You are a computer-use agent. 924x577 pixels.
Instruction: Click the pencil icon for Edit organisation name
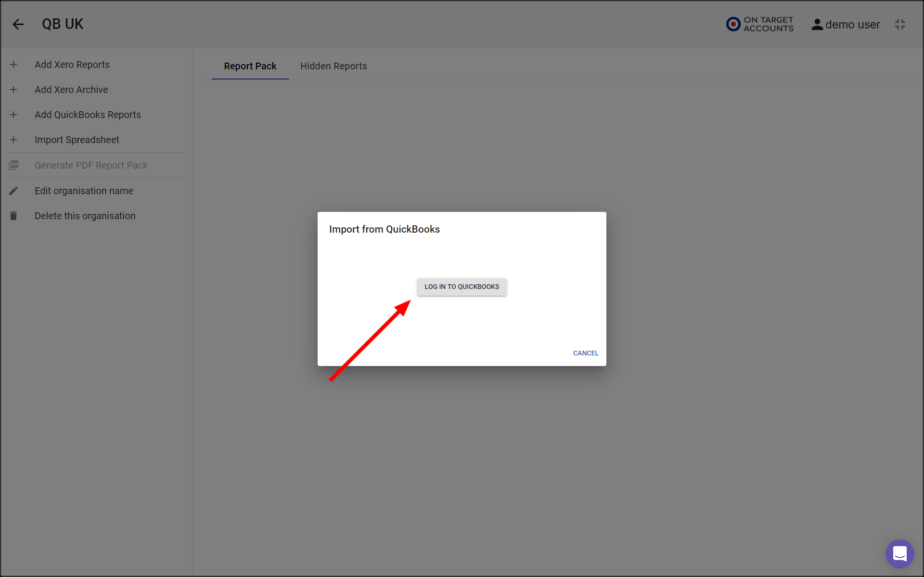(13, 191)
